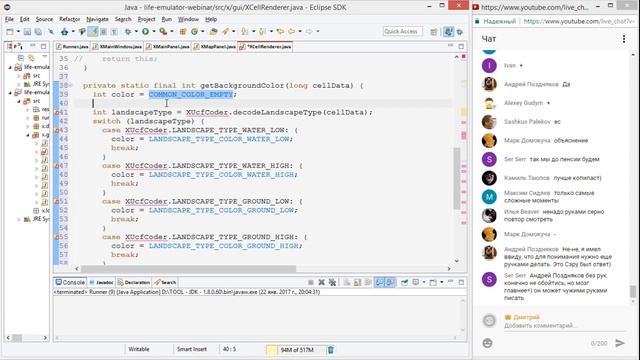This screenshot has width=640, height=360.
Task: Click the chat emoji smiley icon
Action: coord(487,343)
